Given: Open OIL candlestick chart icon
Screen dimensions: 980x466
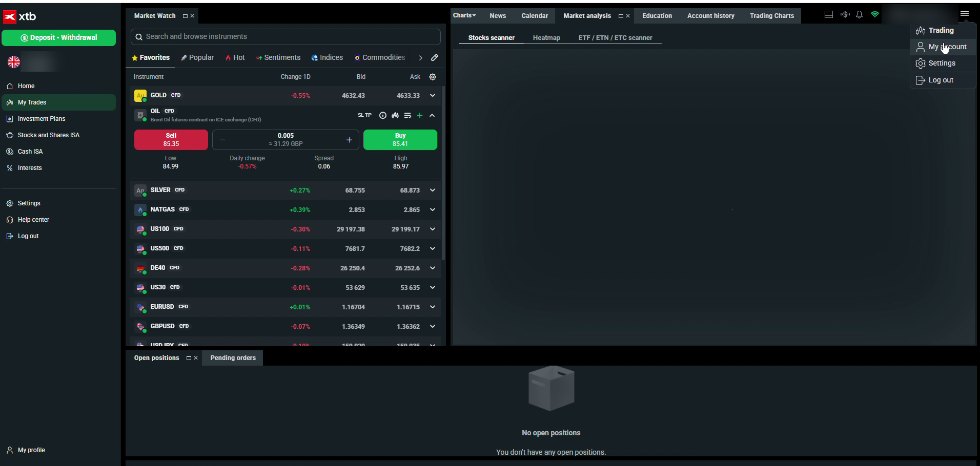Looking at the screenshot, I should tap(395, 116).
